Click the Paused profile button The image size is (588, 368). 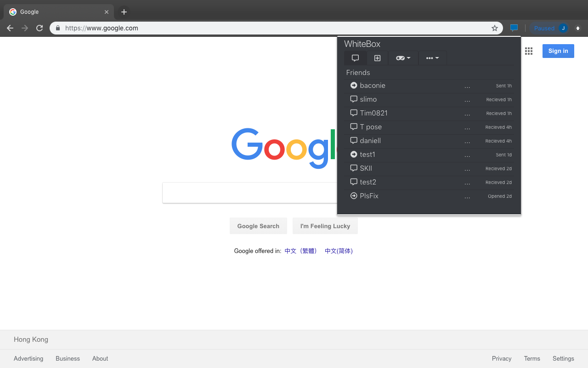pyautogui.click(x=549, y=28)
